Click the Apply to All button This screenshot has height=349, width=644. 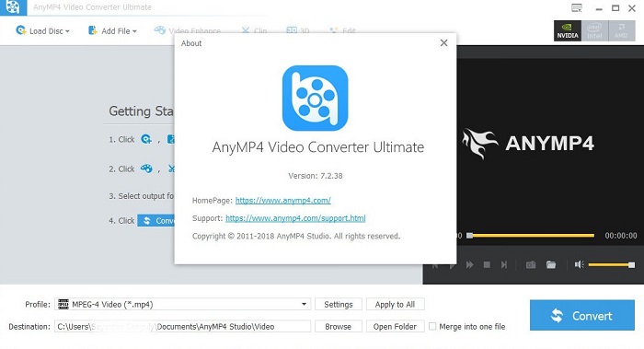click(395, 304)
